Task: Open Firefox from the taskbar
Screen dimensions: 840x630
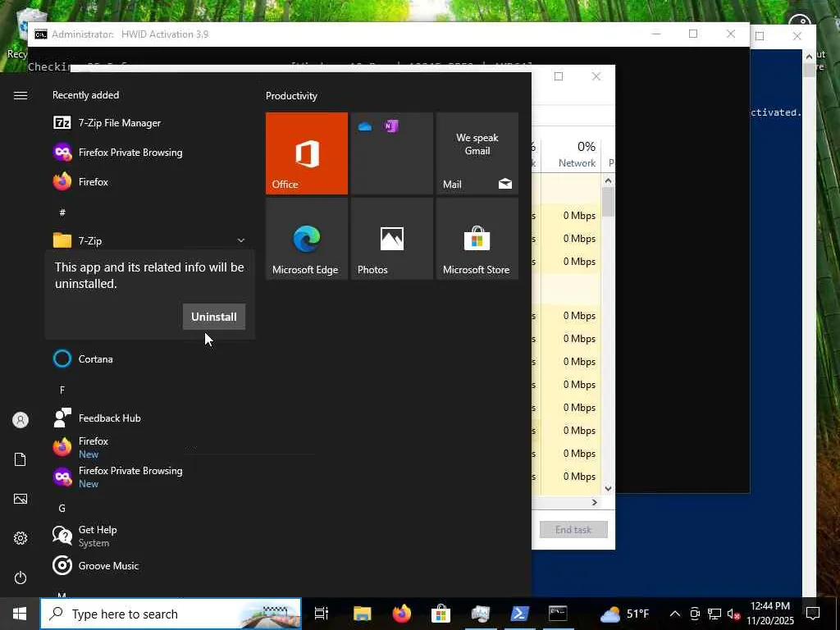Action: [x=401, y=614]
